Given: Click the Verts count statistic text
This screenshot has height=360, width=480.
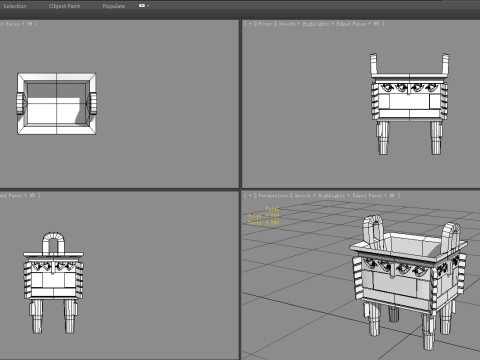Looking at the screenshot, I should 263,222.
